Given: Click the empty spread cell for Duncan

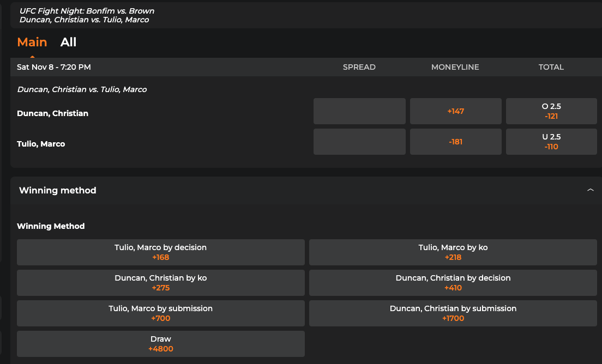Looking at the screenshot, I should click(359, 111).
